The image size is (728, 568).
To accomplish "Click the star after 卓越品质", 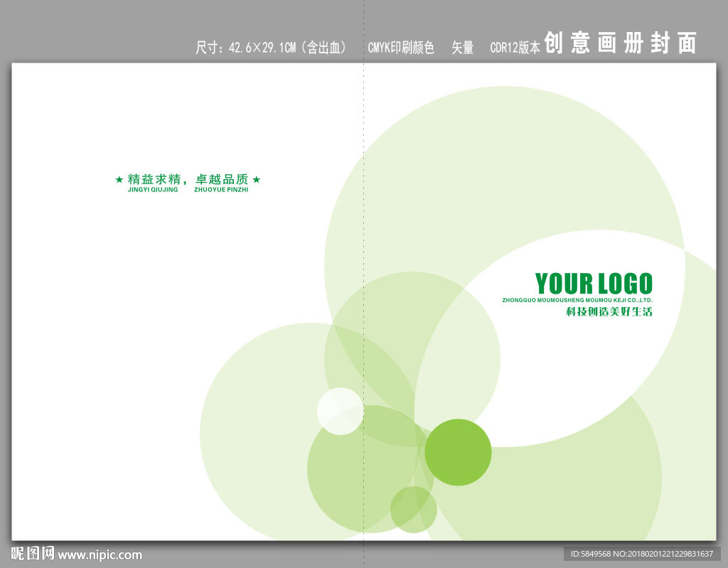I will click(256, 179).
